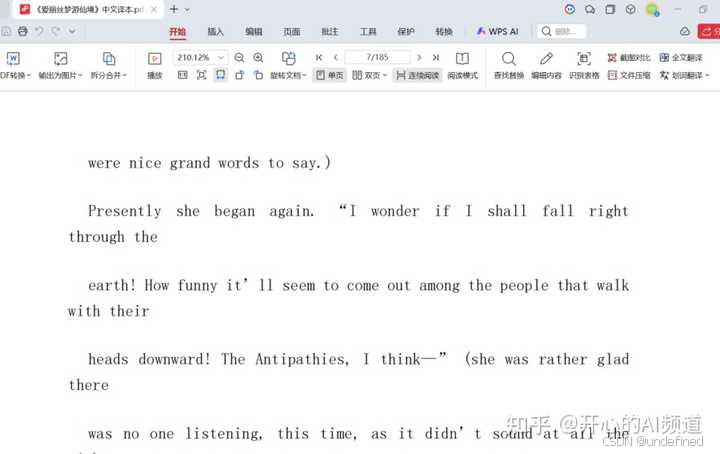Open the 旋转文档 rotate document tool
Viewport: 720px width, 454px height.
pyautogui.click(x=288, y=65)
